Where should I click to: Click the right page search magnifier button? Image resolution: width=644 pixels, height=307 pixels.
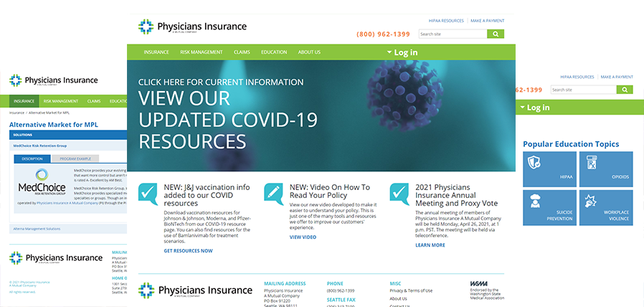[625, 90]
